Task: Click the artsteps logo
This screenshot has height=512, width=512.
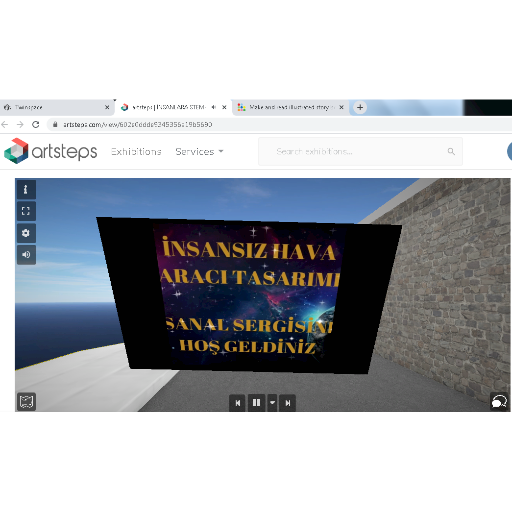Action: 51,151
